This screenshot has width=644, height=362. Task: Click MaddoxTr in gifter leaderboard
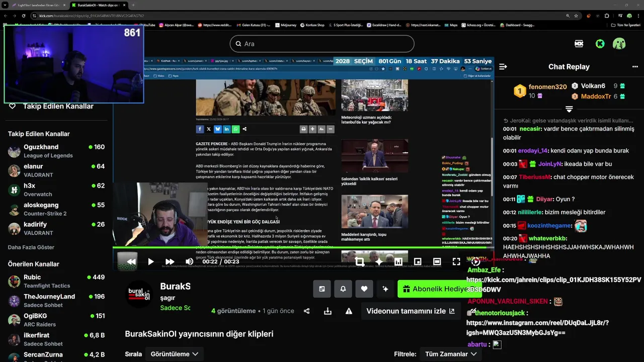click(596, 97)
